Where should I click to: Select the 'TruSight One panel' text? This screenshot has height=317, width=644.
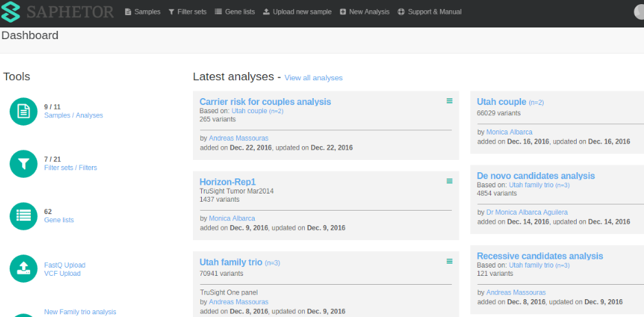point(229,293)
